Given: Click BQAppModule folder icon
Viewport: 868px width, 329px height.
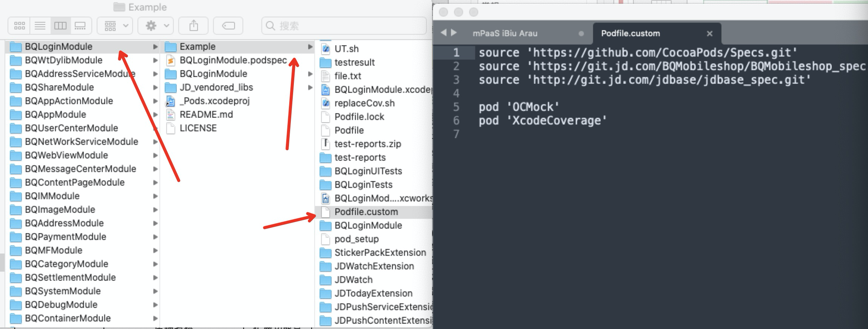Looking at the screenshot, I should [x=15, y=115].
